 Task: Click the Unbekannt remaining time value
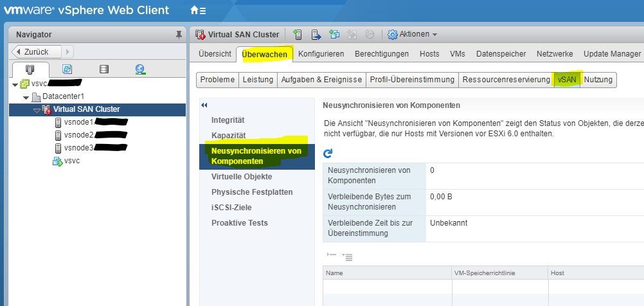pos(449,223)
